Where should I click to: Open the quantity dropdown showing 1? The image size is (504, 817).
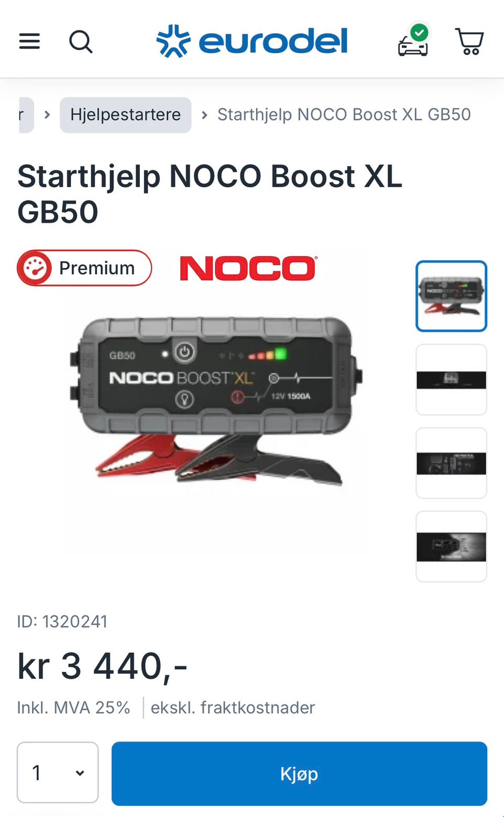58,772
